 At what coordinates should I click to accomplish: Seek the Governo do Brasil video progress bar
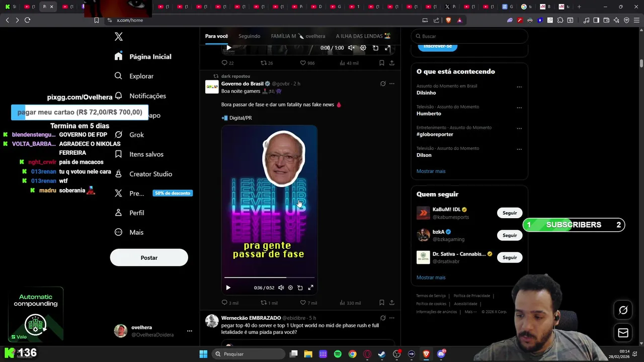click(x=269, y=277)
